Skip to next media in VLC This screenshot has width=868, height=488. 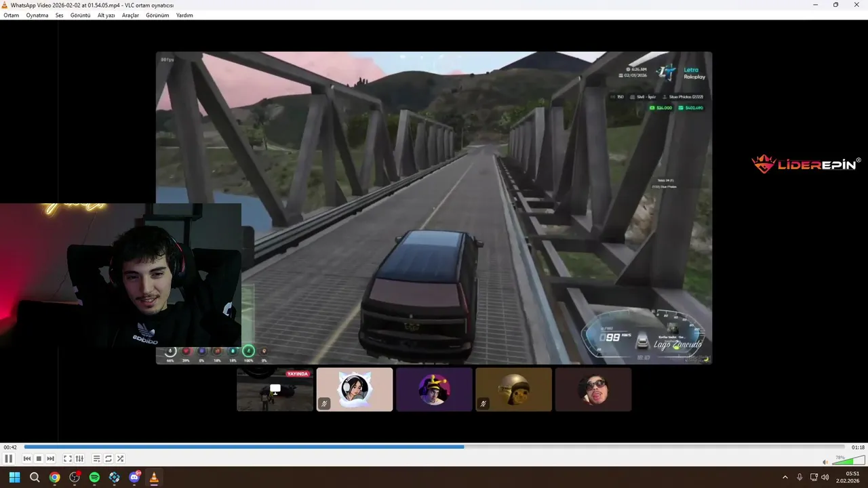(50, 459)
